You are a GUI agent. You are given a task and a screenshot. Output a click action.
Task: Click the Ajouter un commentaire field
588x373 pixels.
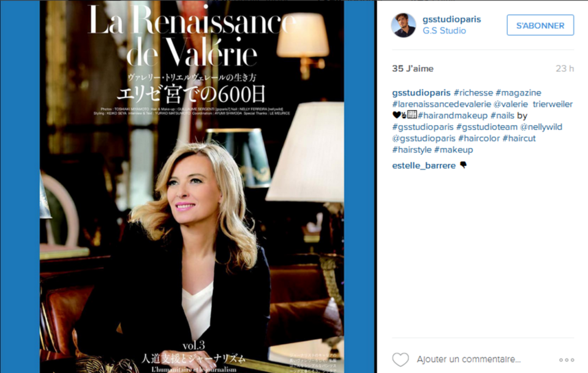pyautogui.click(x=469, y=360)
